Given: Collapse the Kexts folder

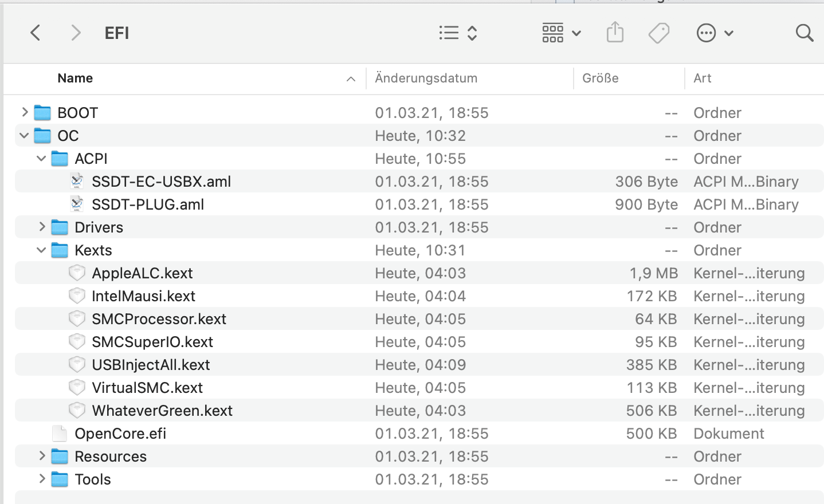Looking at the screenshot, I should (41, 250).
